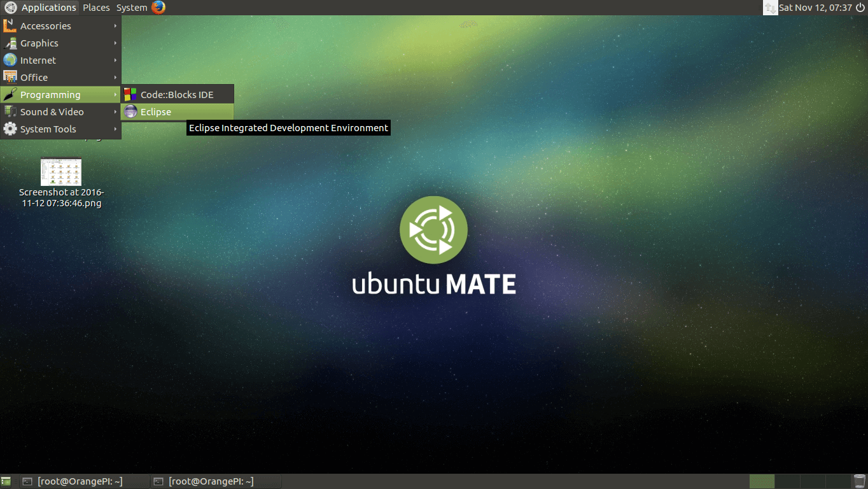This screenshot has height=489, width=868.
Task: Switch to the second workspace
Action: coord(787,481)
